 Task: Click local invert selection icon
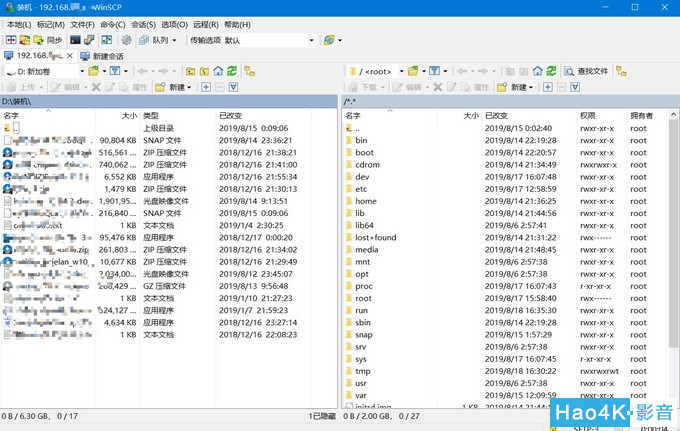233,87
